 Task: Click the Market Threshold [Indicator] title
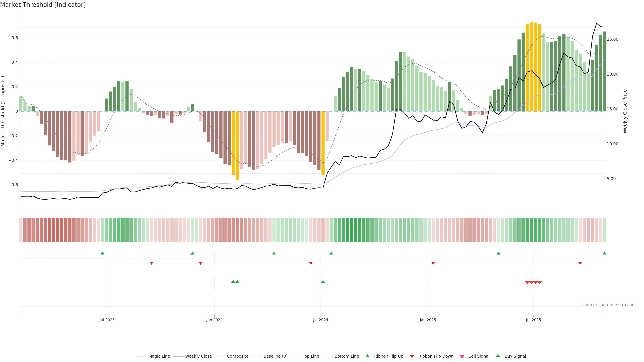[43, 5]
